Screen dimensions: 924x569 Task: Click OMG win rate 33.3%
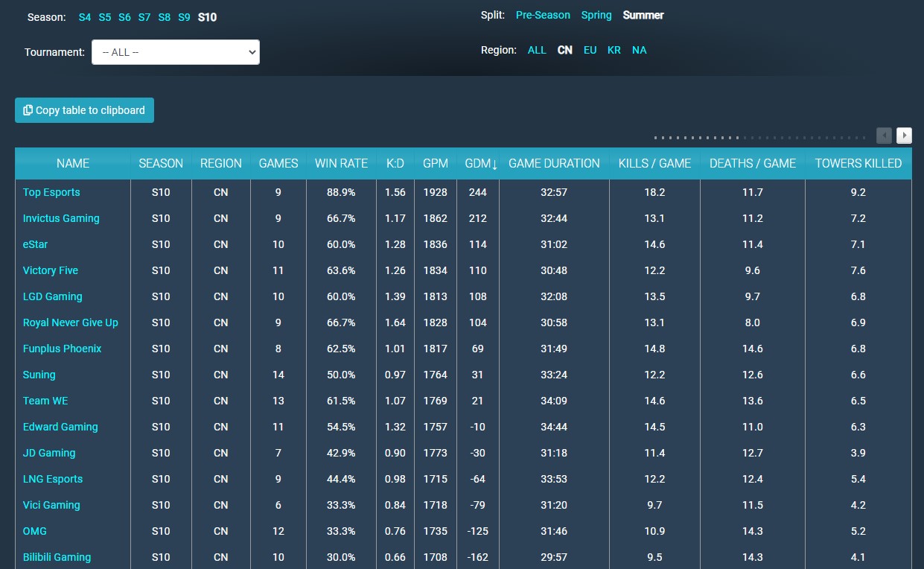tap(341, 531)
